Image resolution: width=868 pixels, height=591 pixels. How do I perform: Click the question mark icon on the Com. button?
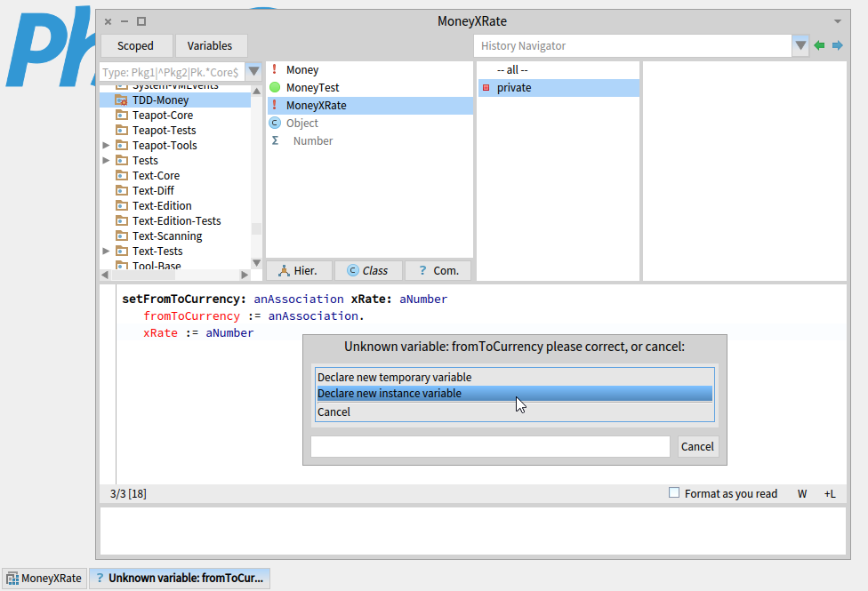422,270
